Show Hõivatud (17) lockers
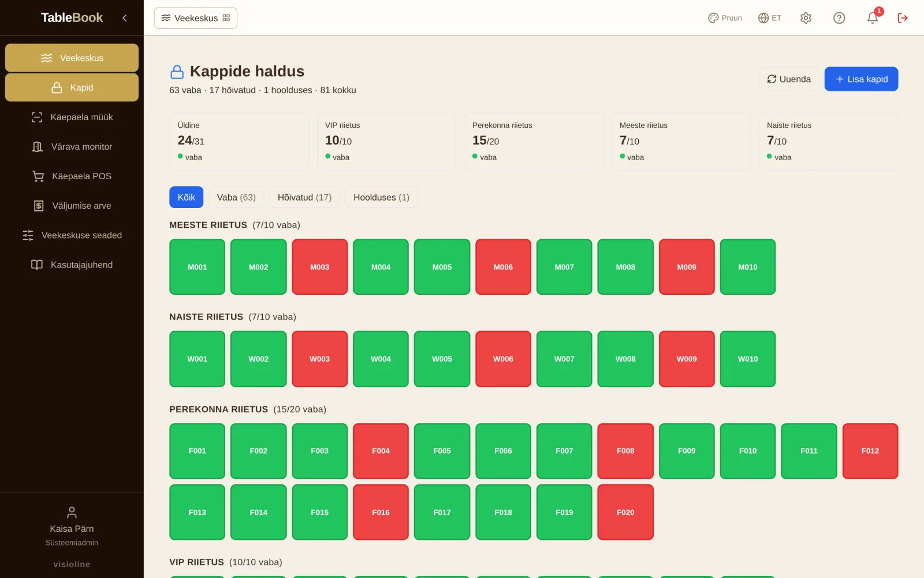Viewport: 924px width, 578px height. (x=304, y=197)
